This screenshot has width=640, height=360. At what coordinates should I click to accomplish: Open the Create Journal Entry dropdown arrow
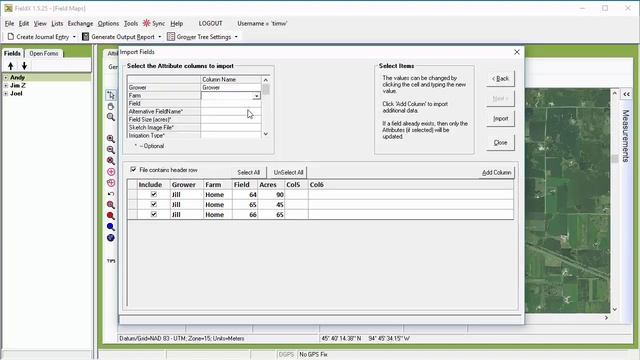click(x=74, y=37)
